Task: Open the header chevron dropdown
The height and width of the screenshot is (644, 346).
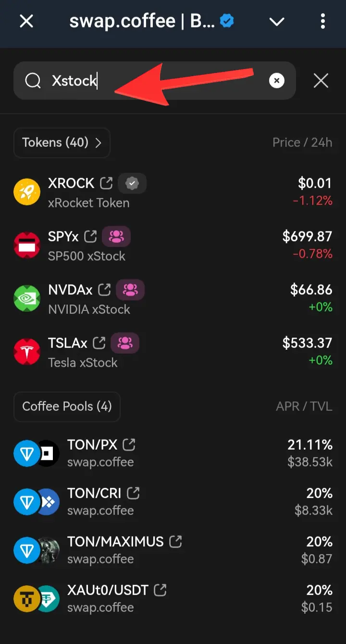Action: (x=277, y=22)
